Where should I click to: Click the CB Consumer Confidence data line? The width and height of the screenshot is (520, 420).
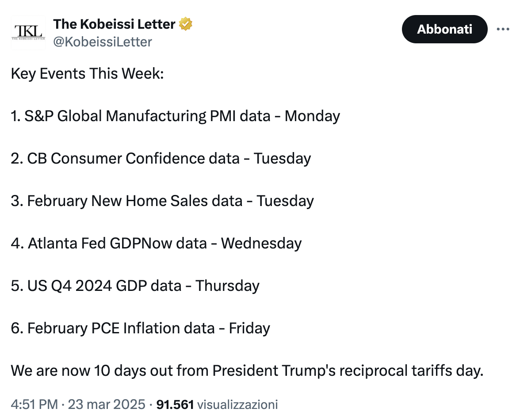click(161, 158)
